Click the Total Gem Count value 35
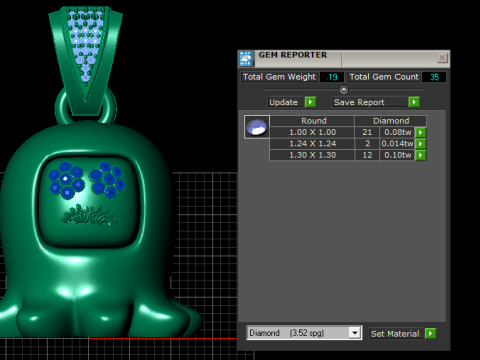This screenshot has width=480, height=360. tap(434, 77)
